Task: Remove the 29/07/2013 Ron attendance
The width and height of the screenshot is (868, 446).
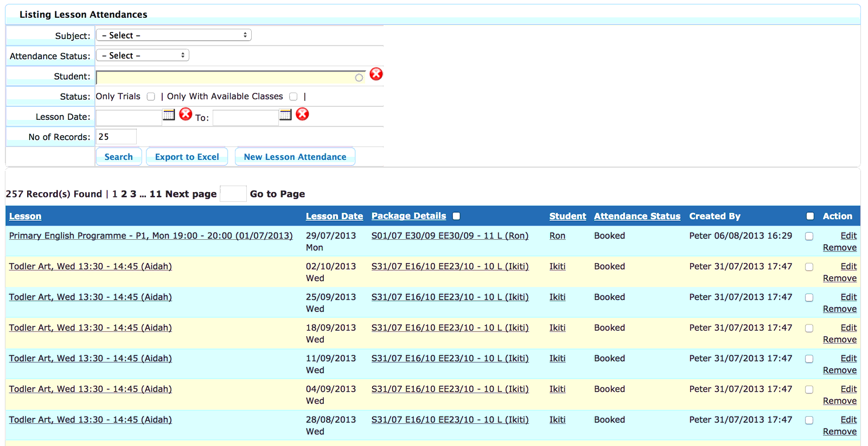Action: click(x=840, y=247)
